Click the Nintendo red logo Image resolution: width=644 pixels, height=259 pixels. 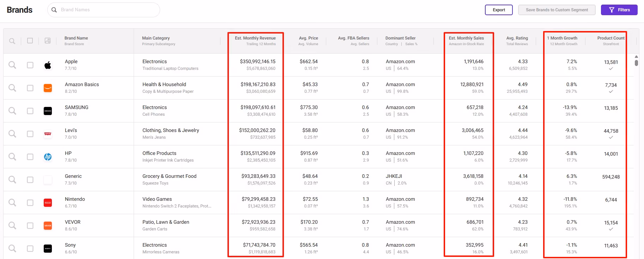pos(48,203)
